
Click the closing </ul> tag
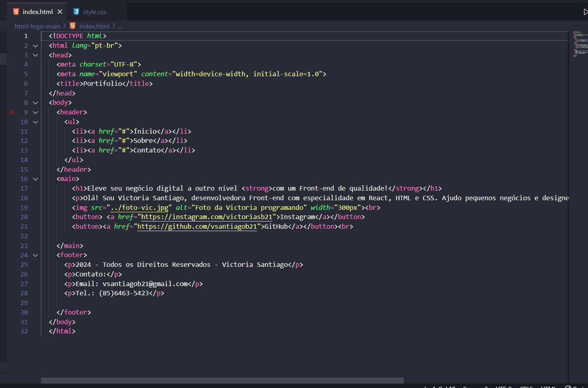coord(74,160)
